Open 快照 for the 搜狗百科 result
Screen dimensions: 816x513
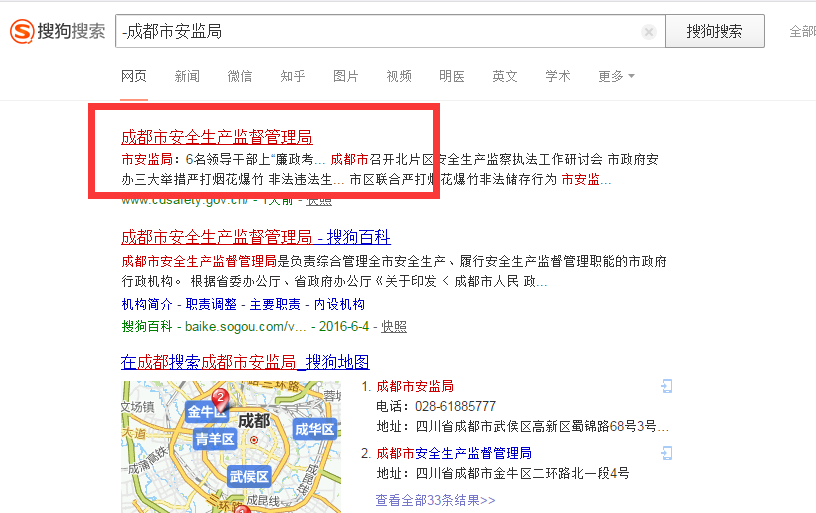click(x=394, y=327)
